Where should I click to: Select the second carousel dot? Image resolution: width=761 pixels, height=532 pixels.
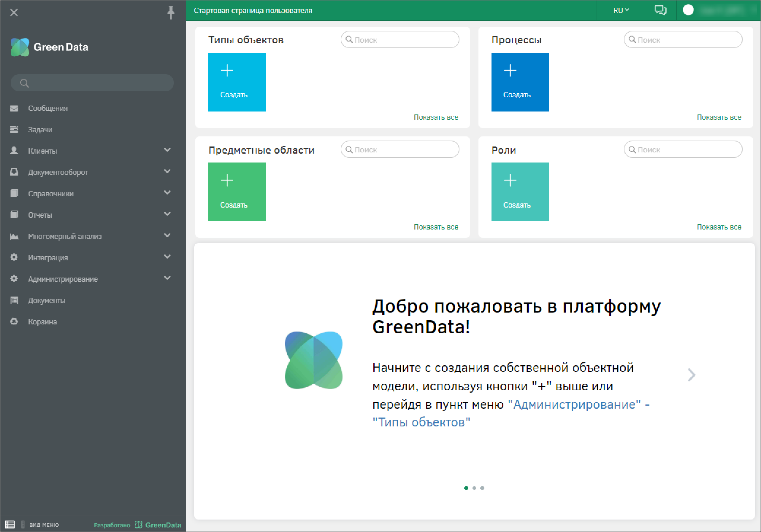474,488
